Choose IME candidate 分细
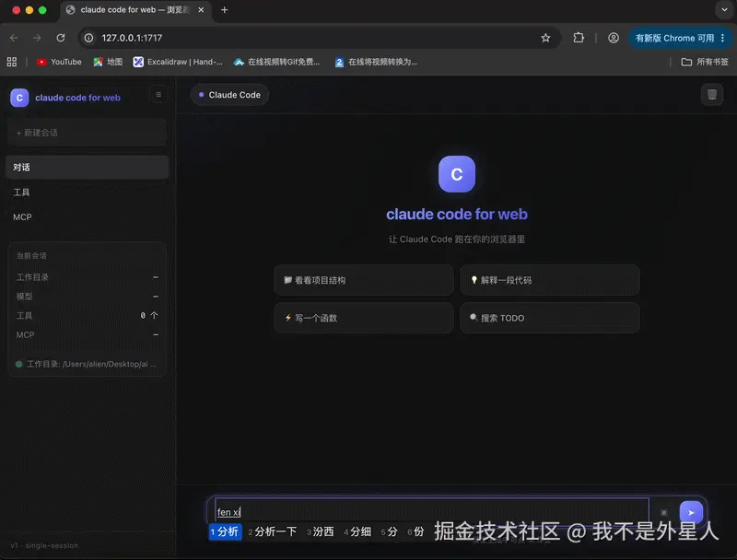 coord(357,531)
